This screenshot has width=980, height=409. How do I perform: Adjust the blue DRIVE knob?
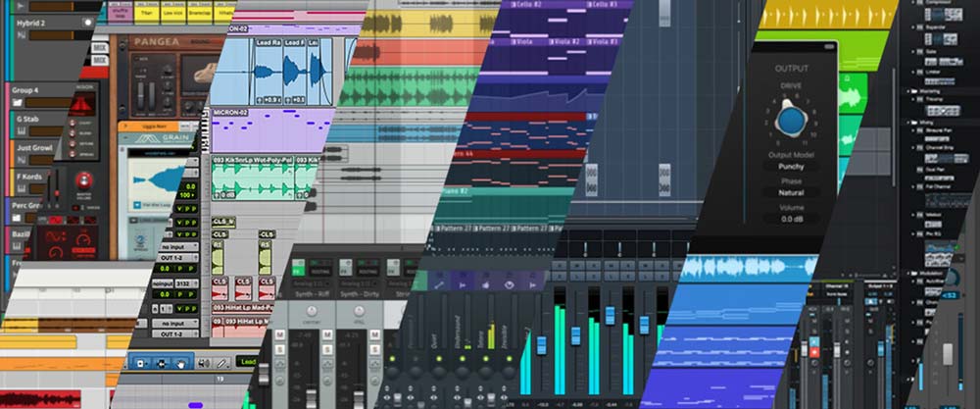point(790,120)
